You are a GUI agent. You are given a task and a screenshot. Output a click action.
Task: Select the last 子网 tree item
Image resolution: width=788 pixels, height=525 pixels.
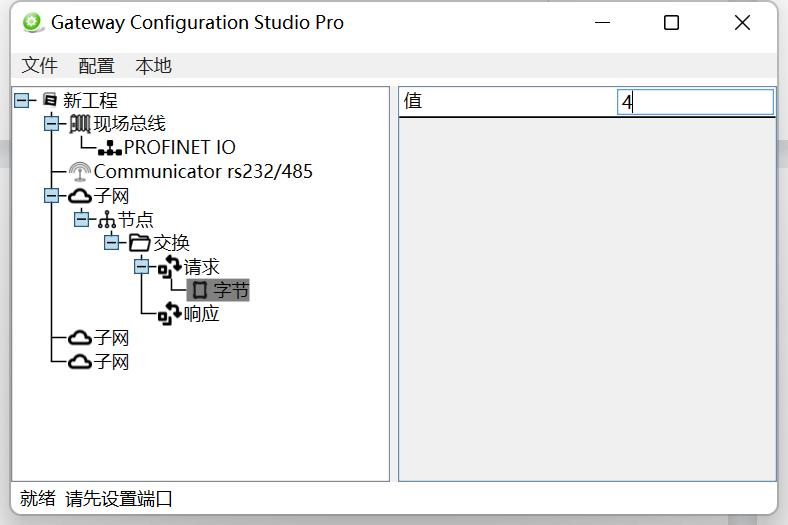click(x=98, y=362)
